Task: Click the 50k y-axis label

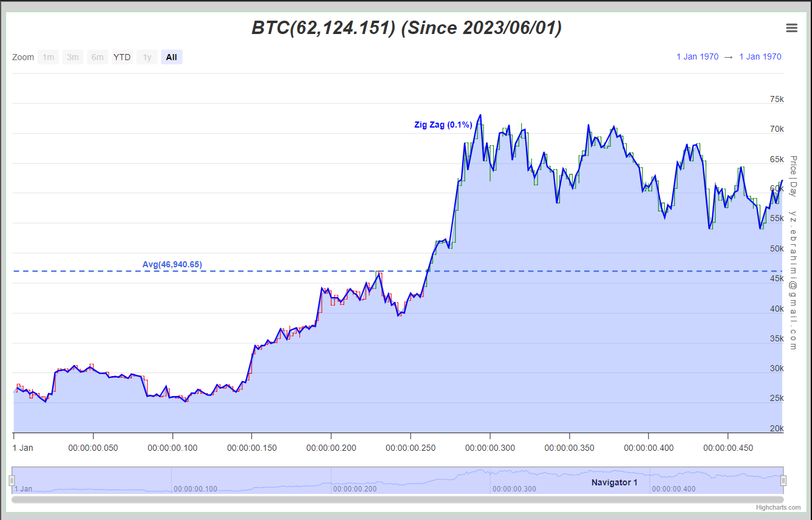Action: [777, 248]
